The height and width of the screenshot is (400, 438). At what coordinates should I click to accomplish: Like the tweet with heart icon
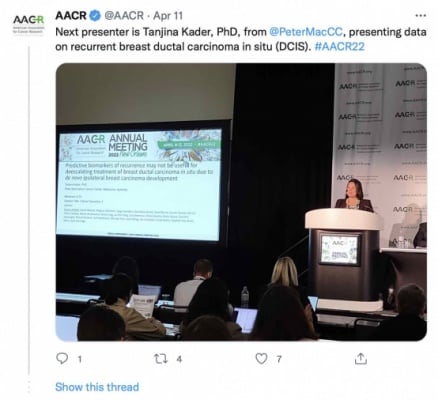[x=261, y=359]
